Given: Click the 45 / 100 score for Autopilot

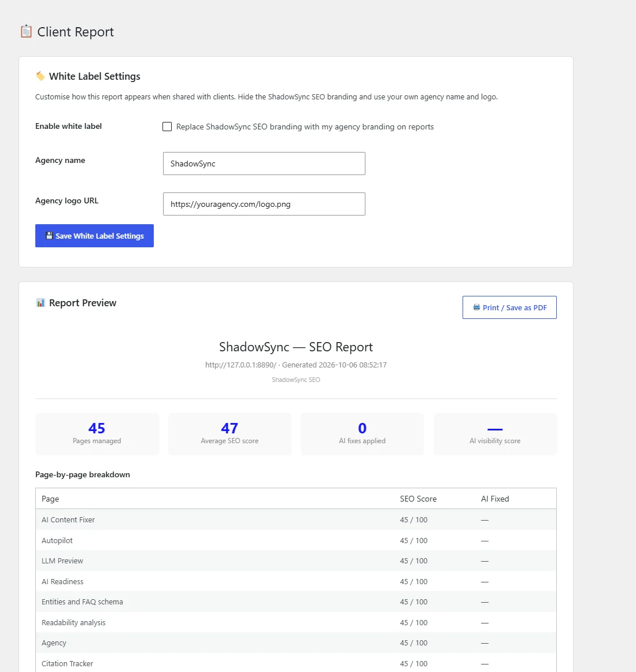Looking at the screenshot, I should click(x=413, y=540).
